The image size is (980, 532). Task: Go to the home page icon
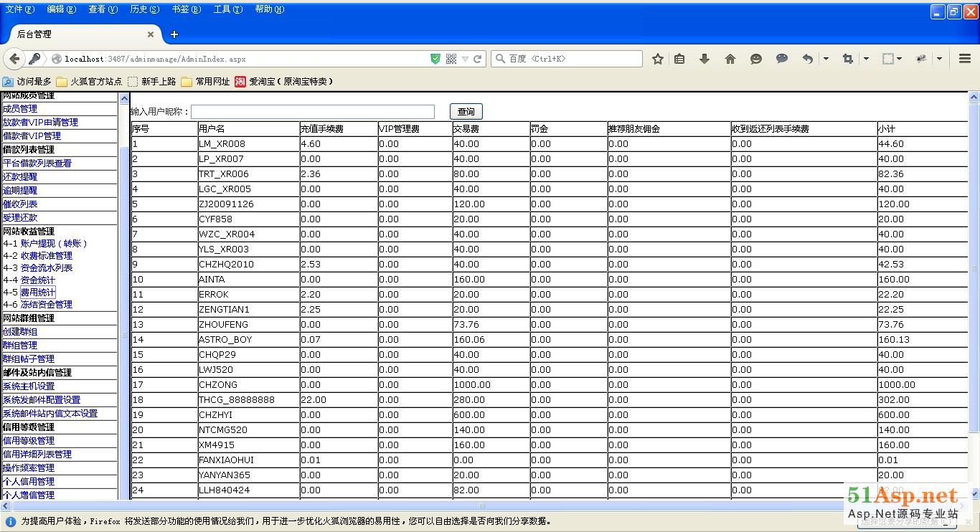click(x=730, y=59)
